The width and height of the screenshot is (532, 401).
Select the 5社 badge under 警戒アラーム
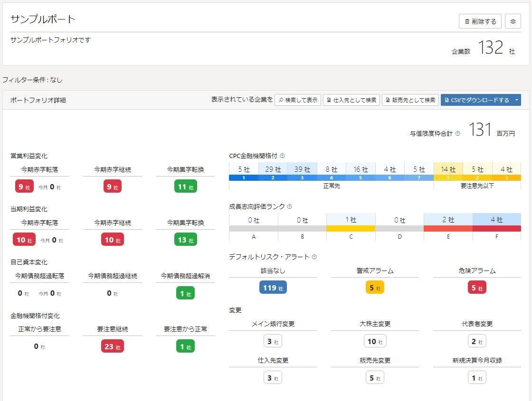(375, 287)
